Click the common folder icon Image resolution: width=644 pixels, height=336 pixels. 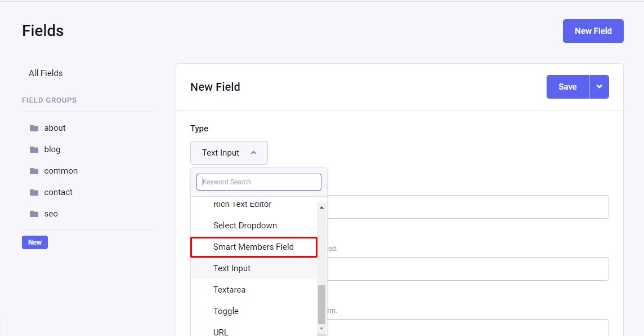coord(34,171)
